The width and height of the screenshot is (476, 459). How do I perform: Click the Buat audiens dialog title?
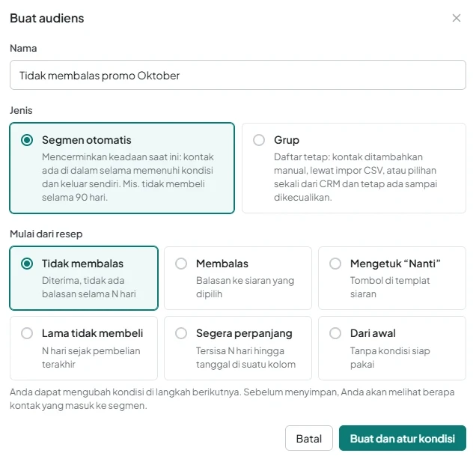click(x=46, y=18)
